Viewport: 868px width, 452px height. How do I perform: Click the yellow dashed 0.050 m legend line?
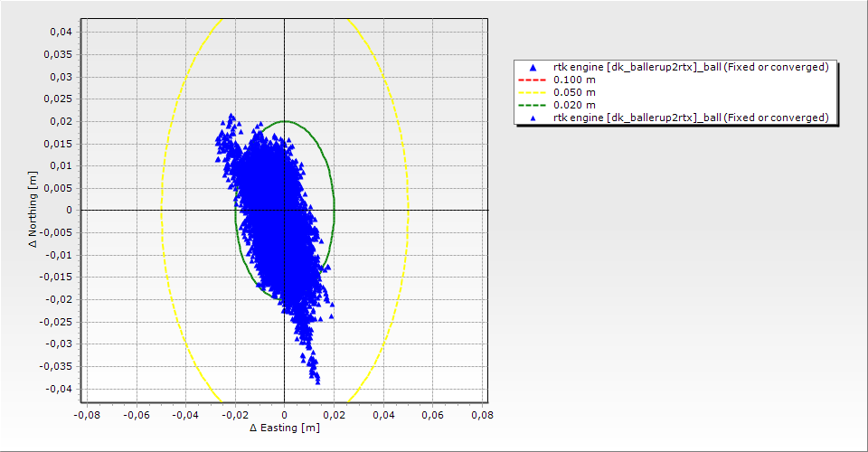(x=532, y=92)
